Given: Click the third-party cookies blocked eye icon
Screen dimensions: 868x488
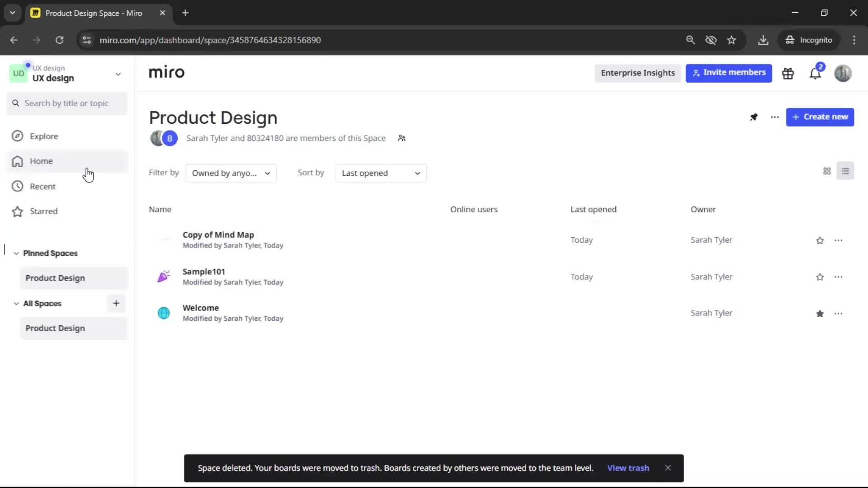Looking at the screenshot, I should pyautogui.click(x=711, y=40).
